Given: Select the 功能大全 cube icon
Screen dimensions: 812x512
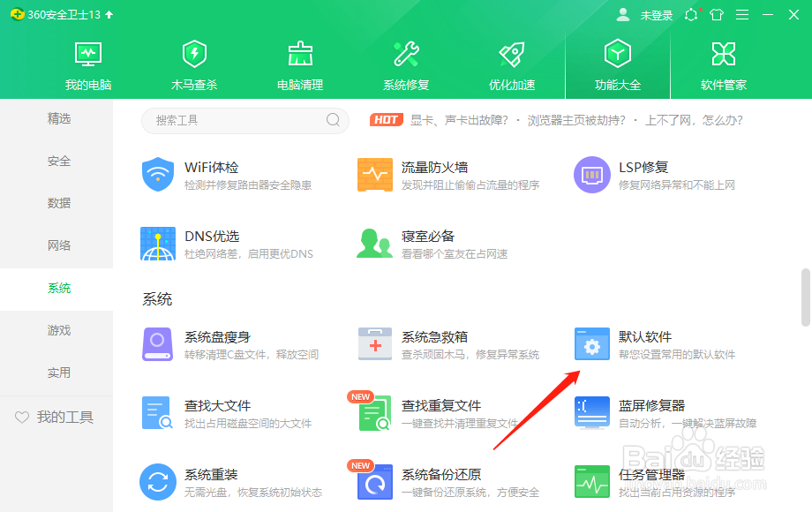Looking at the screenshot, I should point(617,53).
